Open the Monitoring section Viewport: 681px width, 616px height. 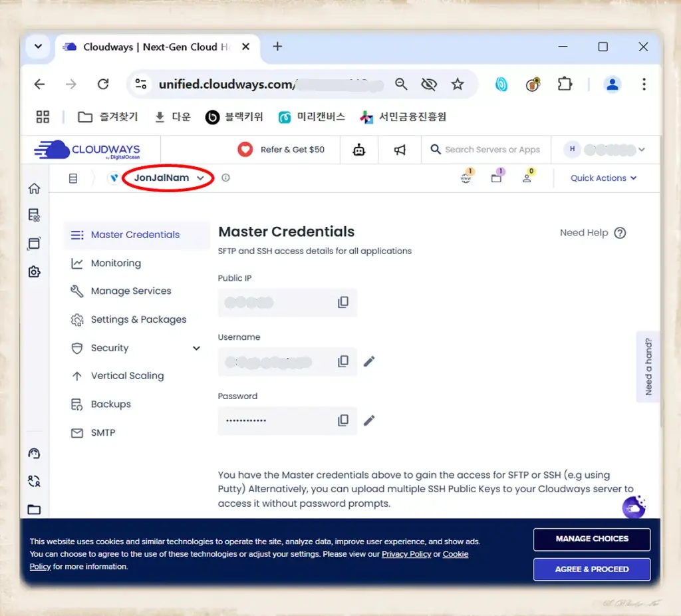116,263
